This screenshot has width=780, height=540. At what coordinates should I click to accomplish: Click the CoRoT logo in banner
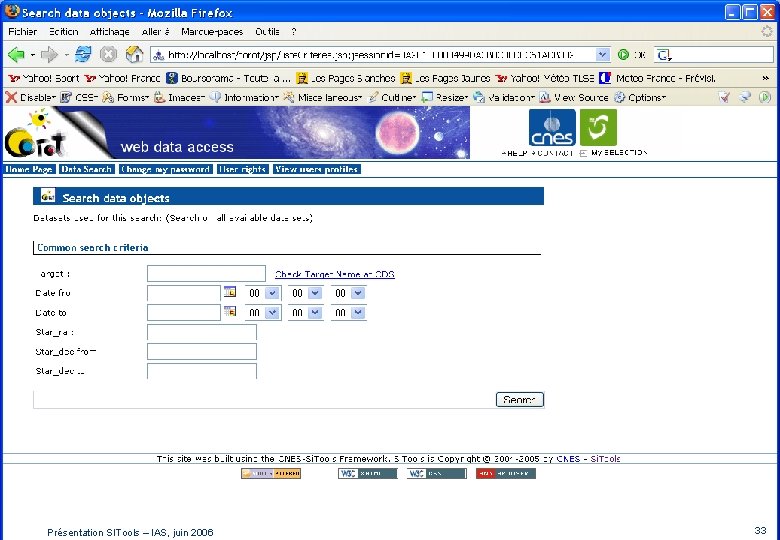pos(35,133)
